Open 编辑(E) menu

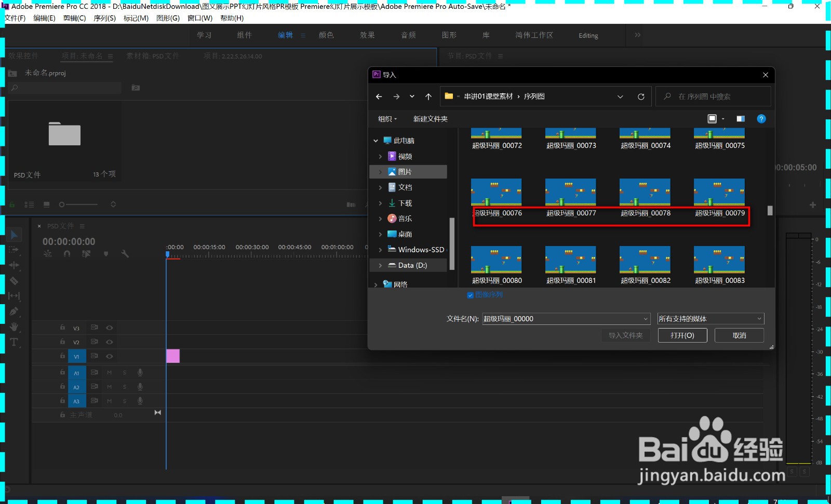44,18
